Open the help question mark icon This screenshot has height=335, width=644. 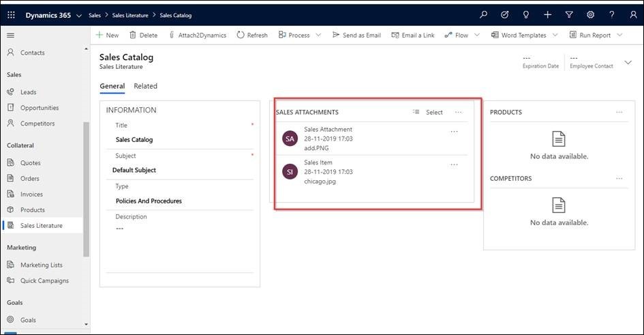click(611, 15)
